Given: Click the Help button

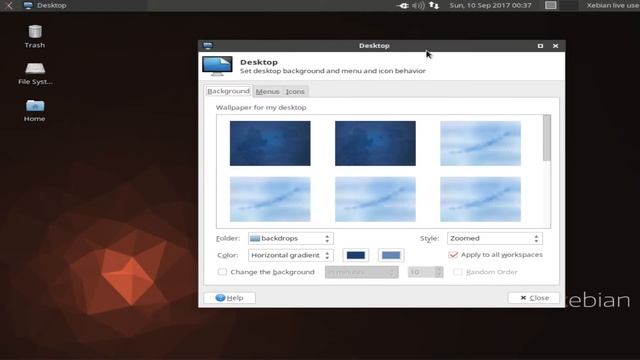Looking at the screenshot, I should coord(229,298).
